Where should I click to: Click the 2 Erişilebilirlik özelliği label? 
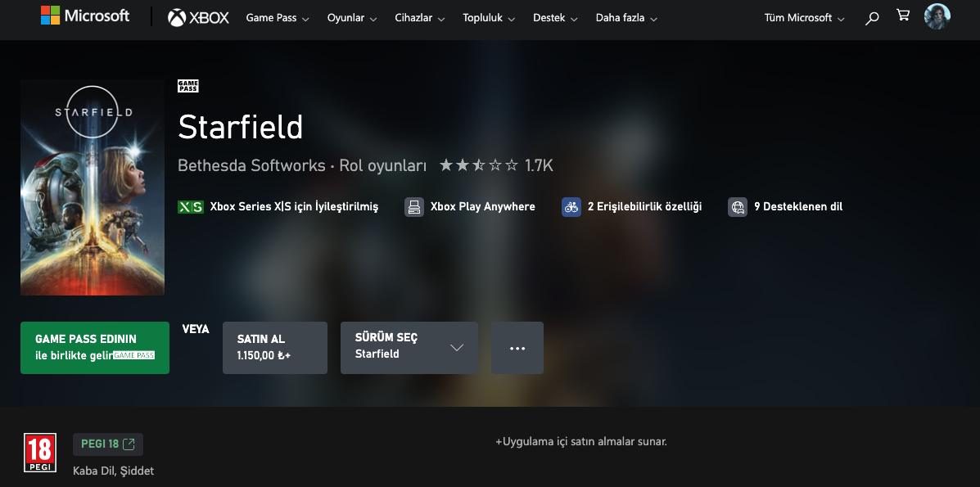click(645, 206)
